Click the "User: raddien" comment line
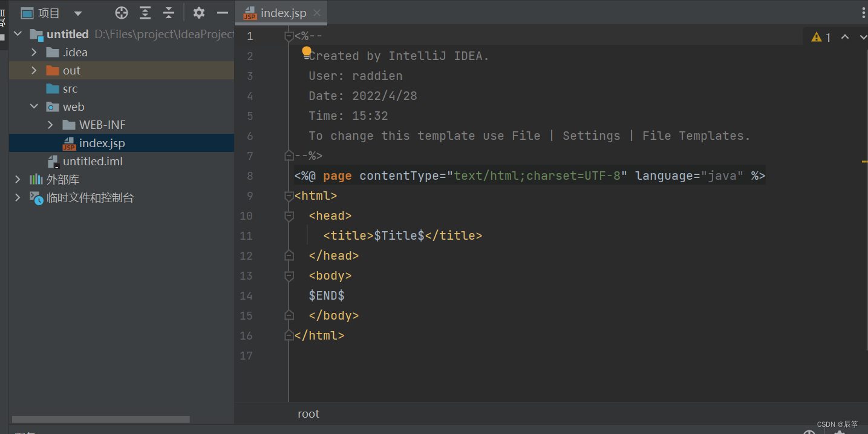 (x=356, y=76)
